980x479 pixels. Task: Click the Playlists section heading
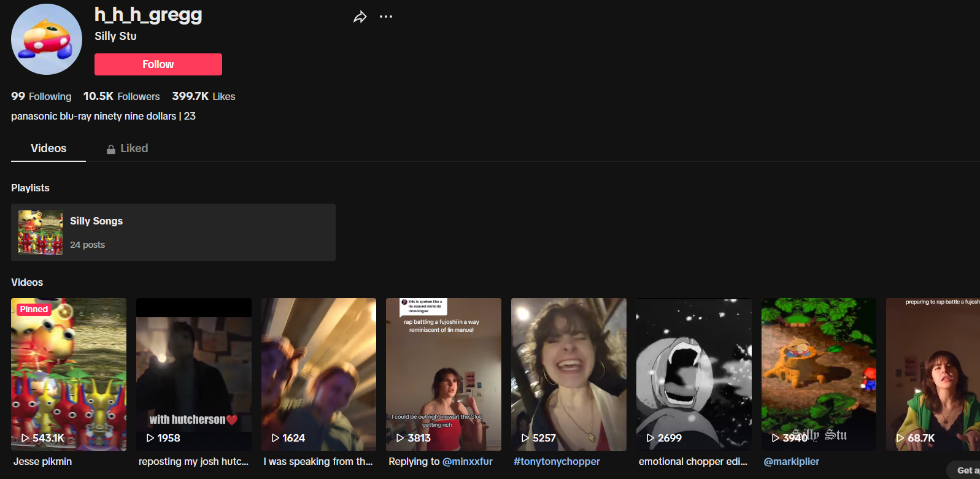(30, 188)
